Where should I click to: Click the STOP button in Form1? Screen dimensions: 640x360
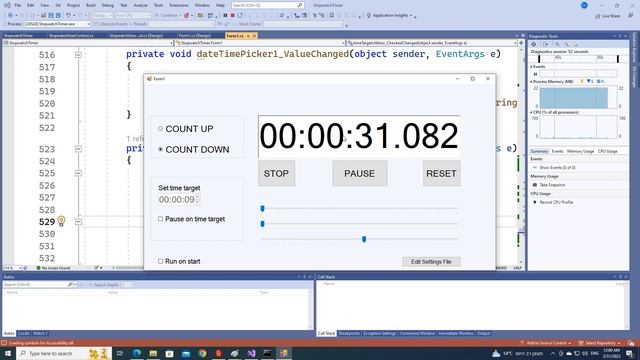tap(276, 173)
